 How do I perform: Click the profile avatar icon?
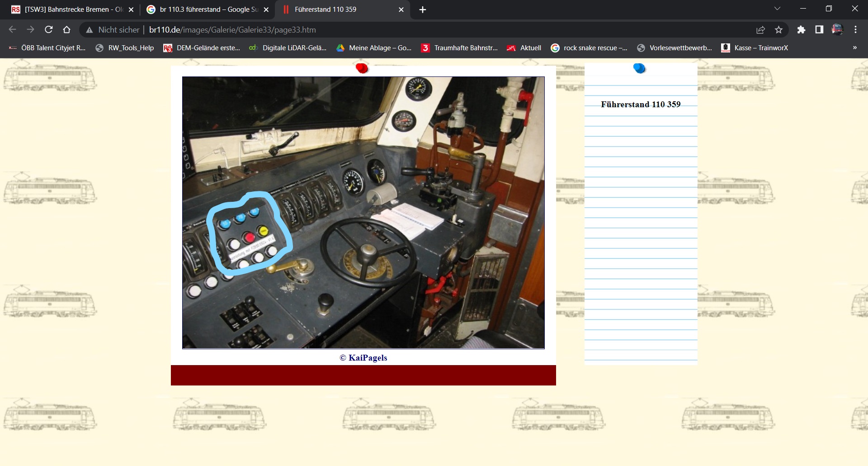click(837, 29)
